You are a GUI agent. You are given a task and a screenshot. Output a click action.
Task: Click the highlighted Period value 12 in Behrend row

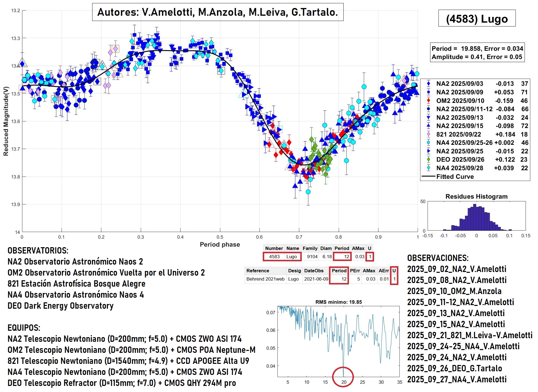[343, 279]
